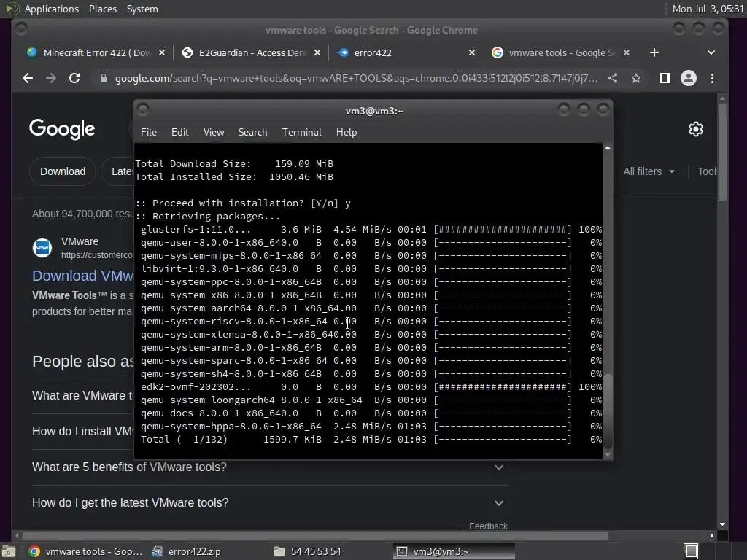This screenshot has height=560, width=747.
Task: Click the horizontal scrollbar right arrow
Action: point(712,536)
